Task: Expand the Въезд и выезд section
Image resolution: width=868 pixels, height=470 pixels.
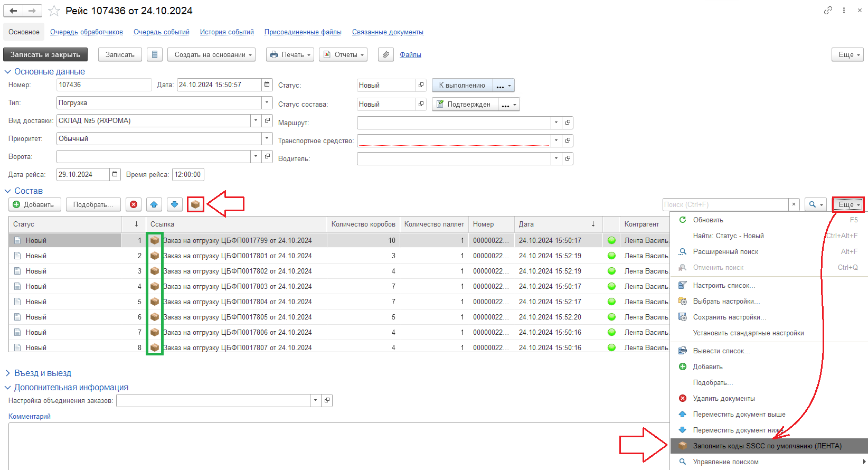Action: click(x=7, y=373)
